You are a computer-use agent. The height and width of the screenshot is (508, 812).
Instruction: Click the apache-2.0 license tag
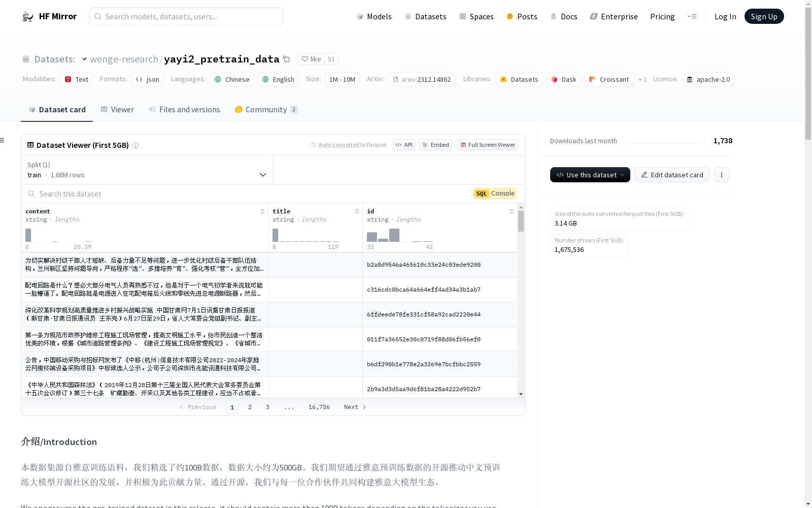point(708,79)
